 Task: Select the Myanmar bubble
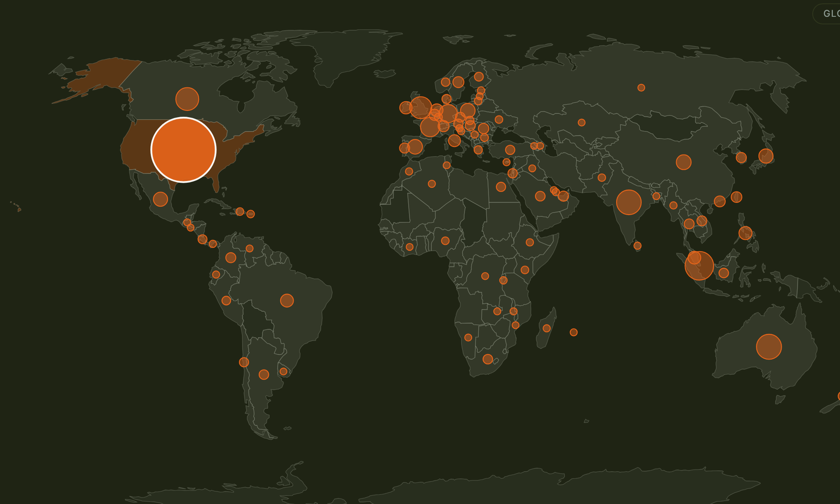(673, 205)
